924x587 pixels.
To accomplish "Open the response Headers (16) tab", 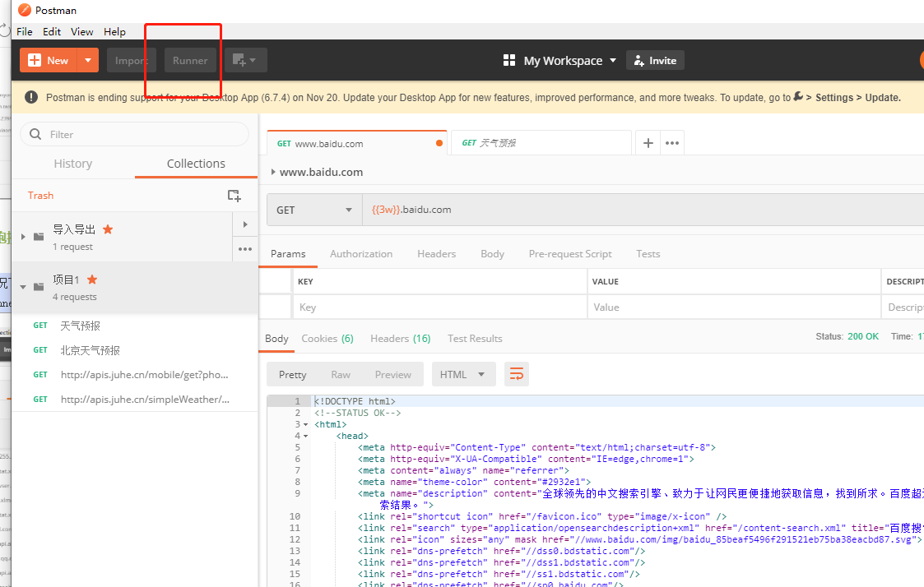I will coord(400,339).
